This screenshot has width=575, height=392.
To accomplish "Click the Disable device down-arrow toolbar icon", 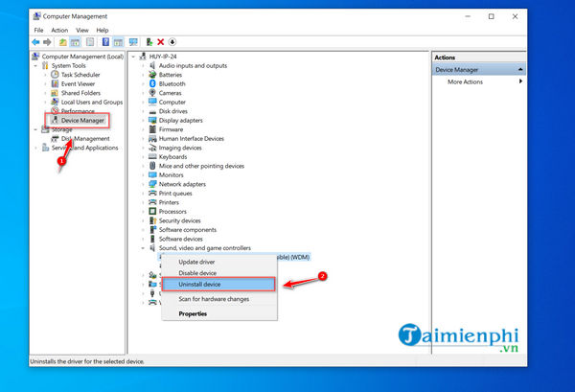I will click(x=172, y=42).
